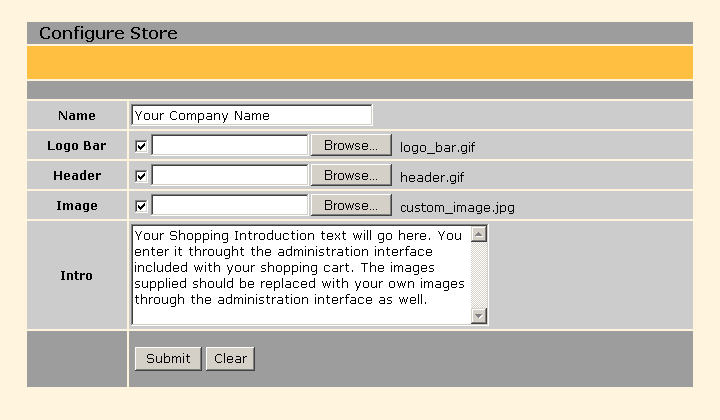Browse for a Logo Bar file

pos(350,146)
